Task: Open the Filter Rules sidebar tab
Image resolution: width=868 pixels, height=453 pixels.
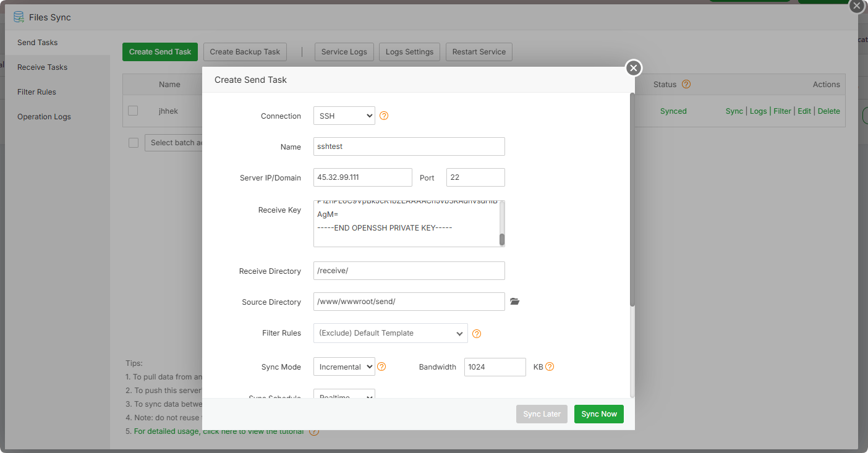Action: click(36, 92)
